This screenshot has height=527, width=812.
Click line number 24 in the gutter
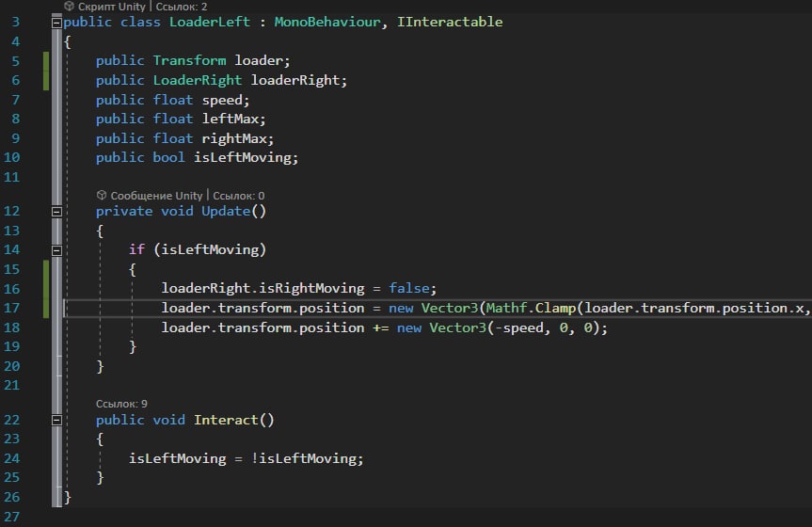pos(11,458)
